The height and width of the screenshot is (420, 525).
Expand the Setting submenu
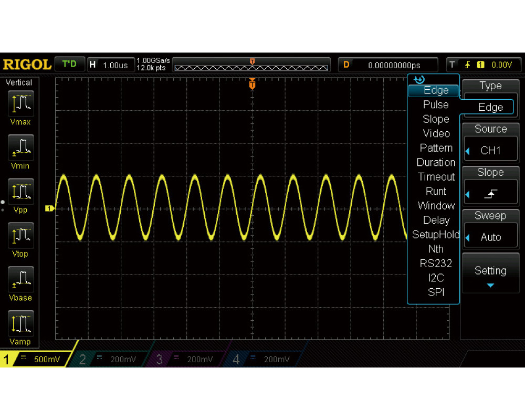coord(490,276)
